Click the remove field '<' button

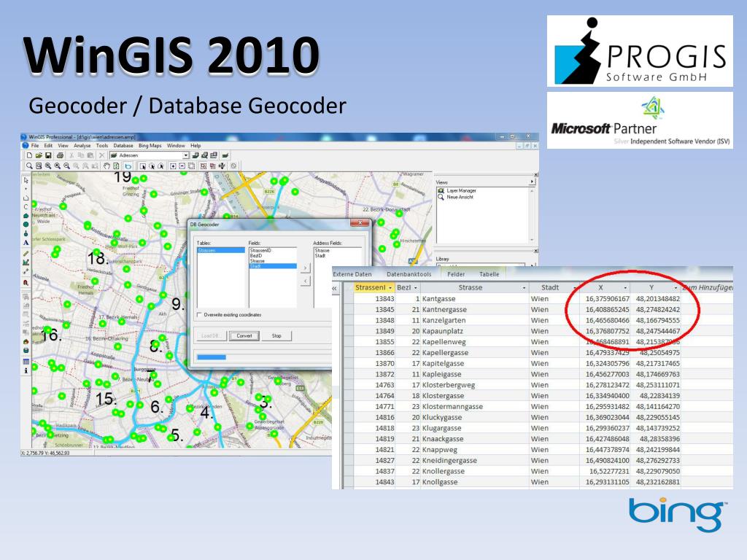click(x=306, y=281)
